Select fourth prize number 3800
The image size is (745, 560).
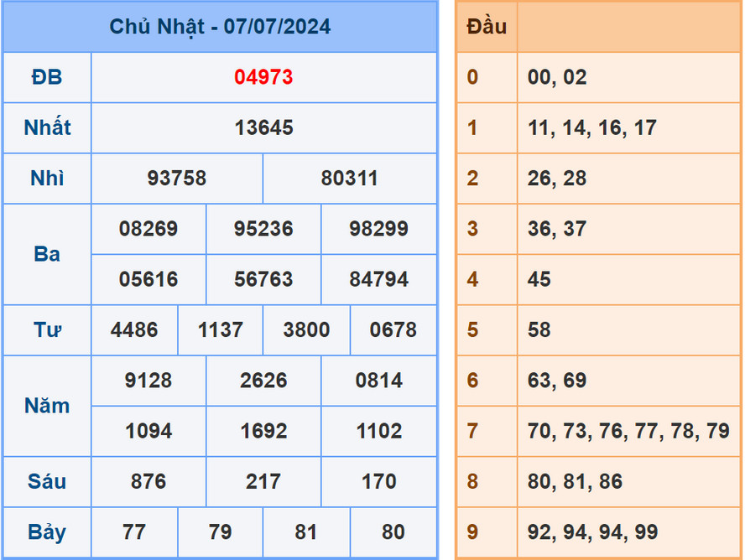pyautogui.click(x=305, y=329)
